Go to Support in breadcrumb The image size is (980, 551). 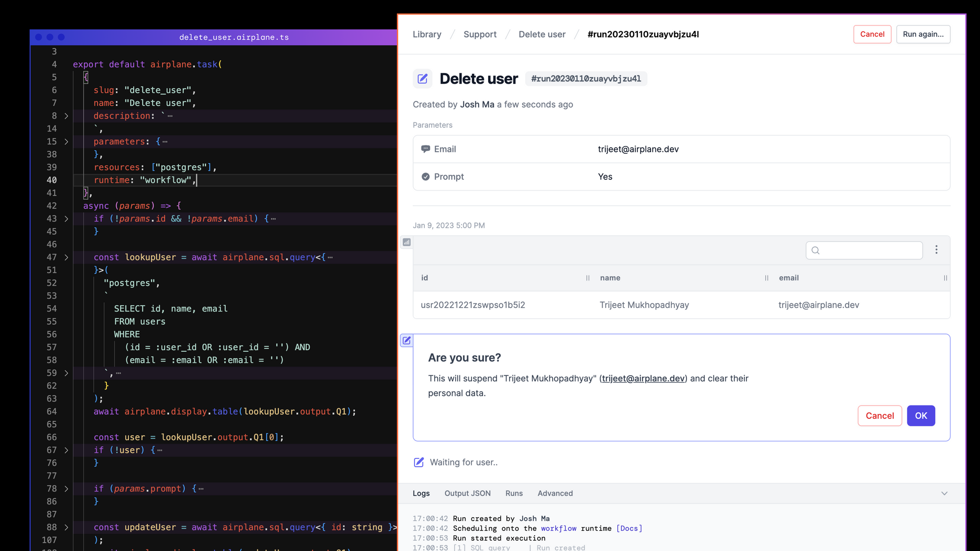coord(480,34)
